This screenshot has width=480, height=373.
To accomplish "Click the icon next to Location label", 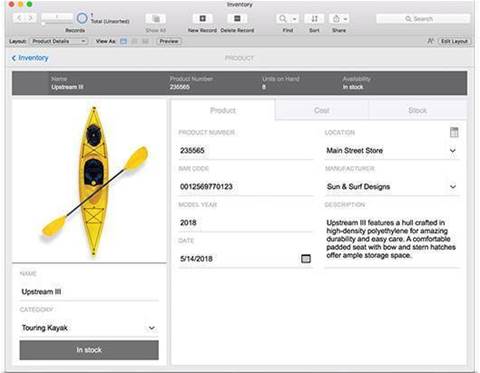I will click(x=454, y=132).
